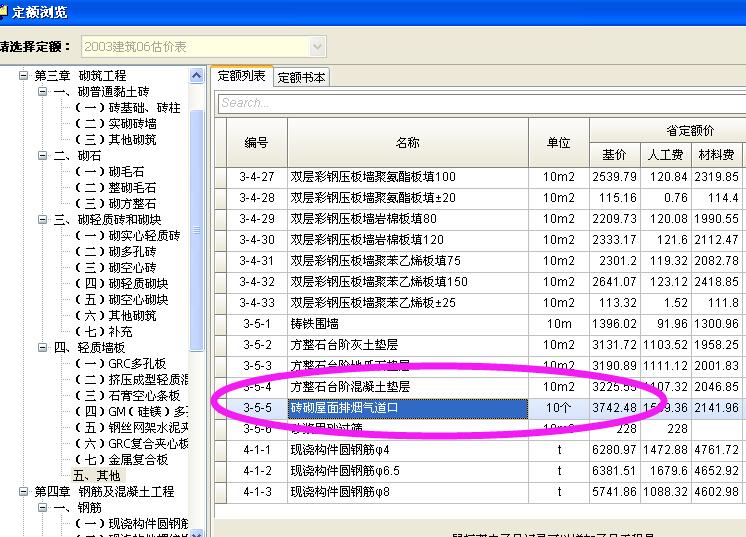
Task: Click the 单位 column header
Action: click(x=559, y=142)
